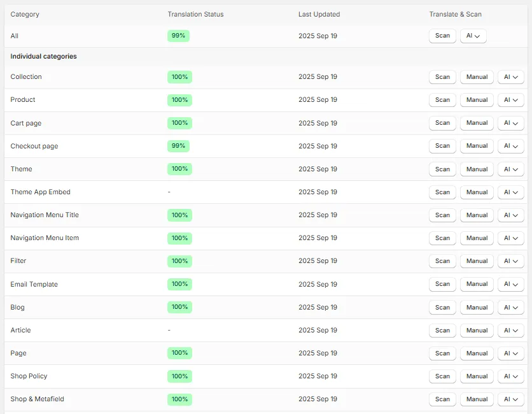Open Manual translation for Collection

(477, 77)
